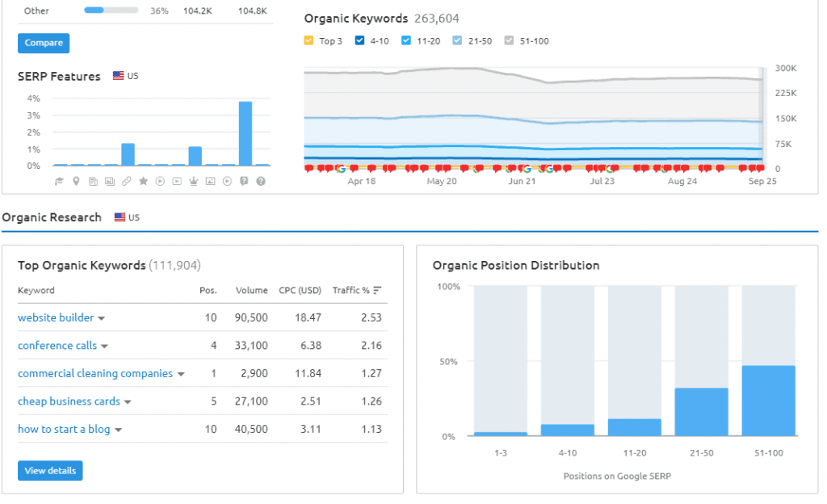Click the round question mark SERP icon
Viewport: 827px width, 504px height.
tap(261, 182)
